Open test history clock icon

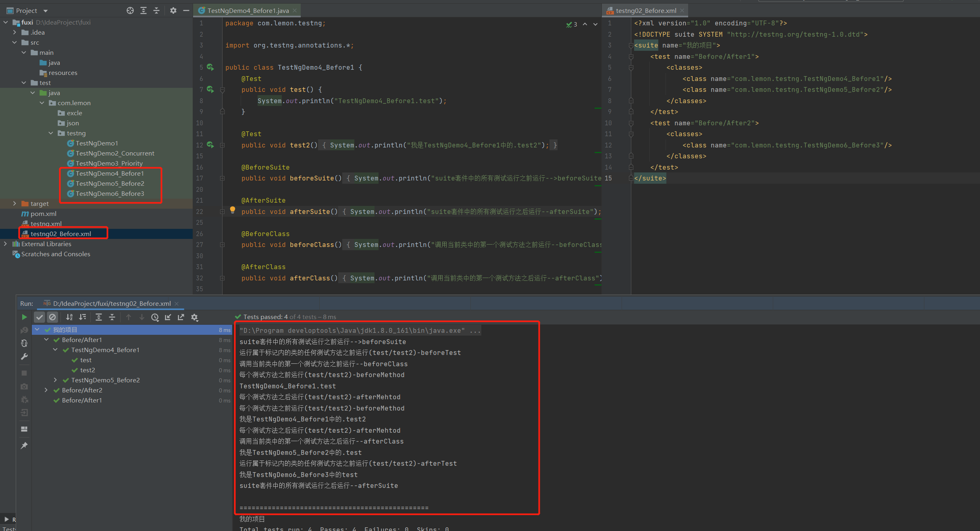[x=155, y=317]
